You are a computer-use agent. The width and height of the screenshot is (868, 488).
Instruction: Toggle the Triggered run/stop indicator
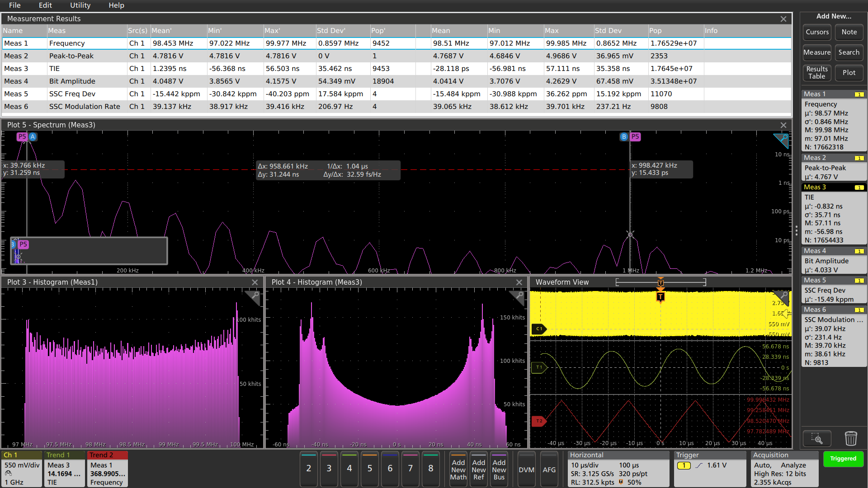[x=843, y=459]
